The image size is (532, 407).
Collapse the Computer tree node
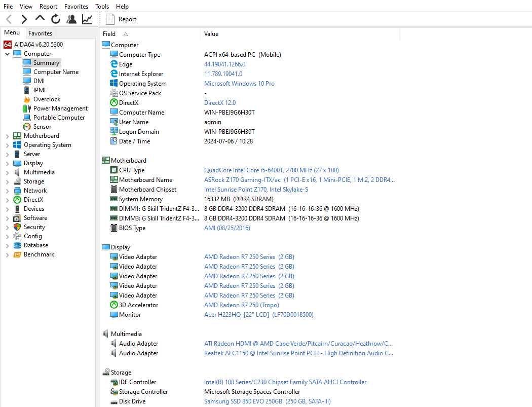click(x=7, y=54)
